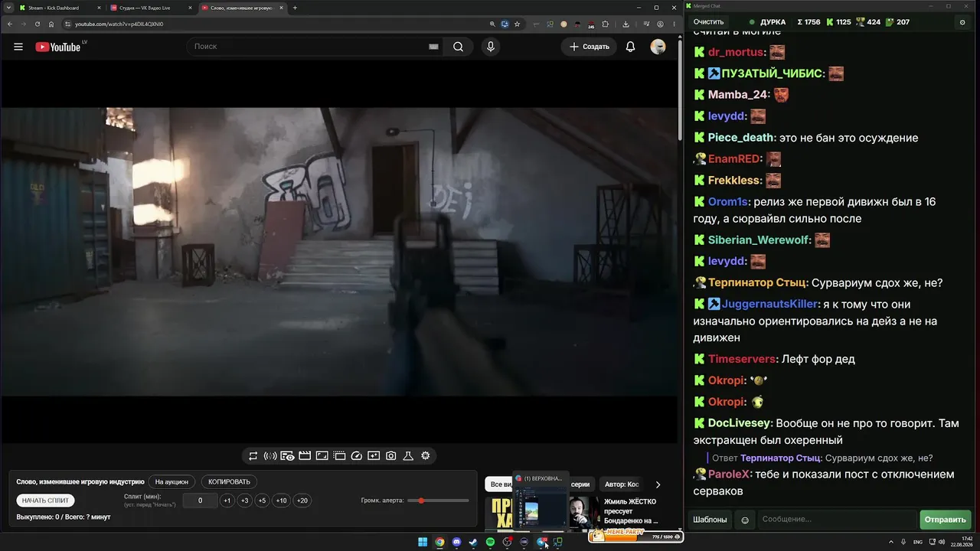Add +20 minutes to split
This screenshot has width=980, height=551.
302,500
